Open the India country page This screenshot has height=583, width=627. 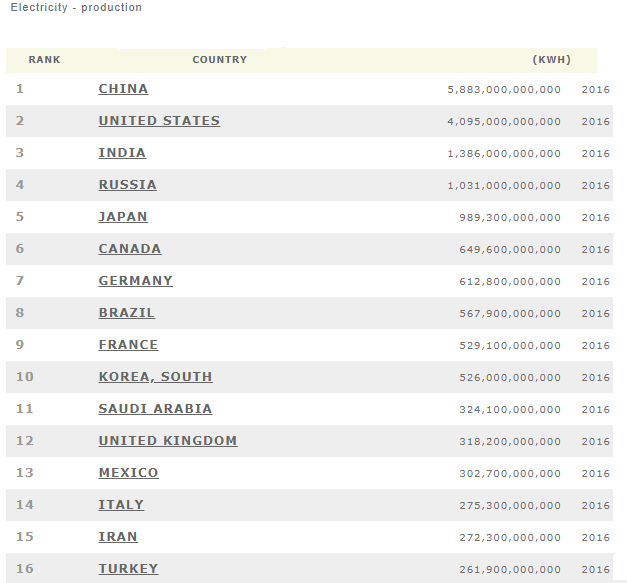[122, 153]
